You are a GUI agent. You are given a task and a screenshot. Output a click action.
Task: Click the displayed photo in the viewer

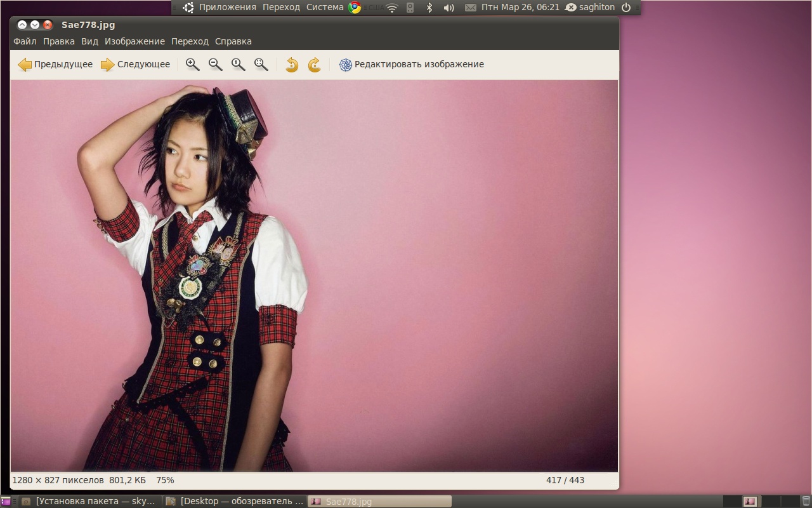pyautogui.click(x=314, y=276)
